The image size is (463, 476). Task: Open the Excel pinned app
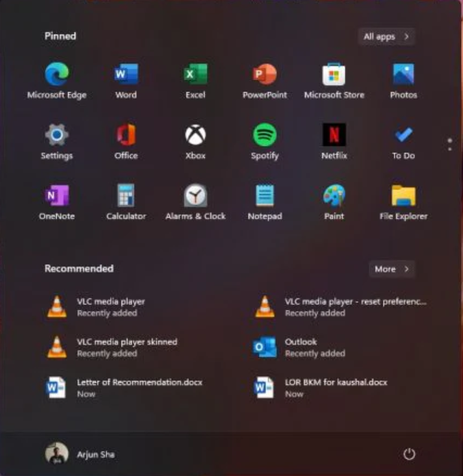click(x=196, y=81)
